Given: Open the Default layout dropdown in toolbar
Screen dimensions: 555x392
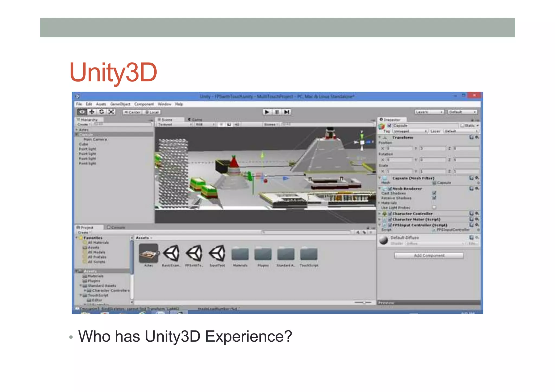Looking at the screenshot, I should point(462,112).
